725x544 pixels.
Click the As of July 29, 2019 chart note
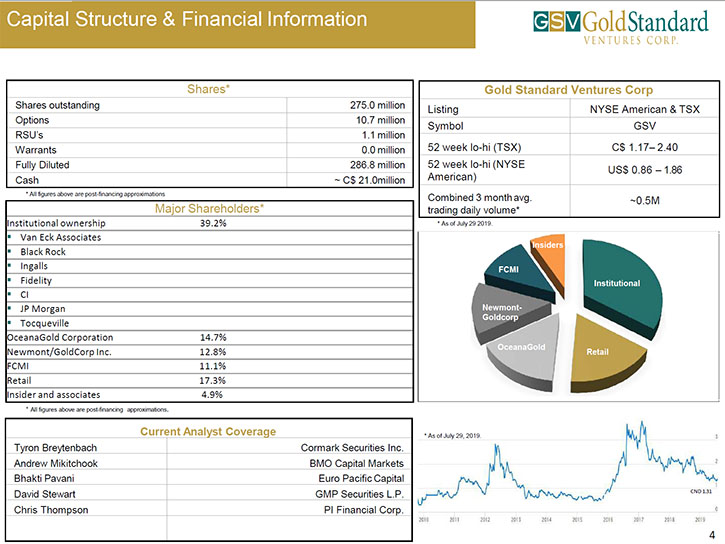tap(453, 436)
